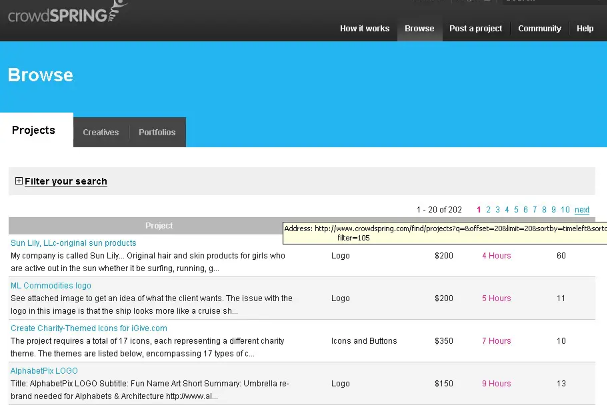Open the Help menu item

(x=585, y=28)
